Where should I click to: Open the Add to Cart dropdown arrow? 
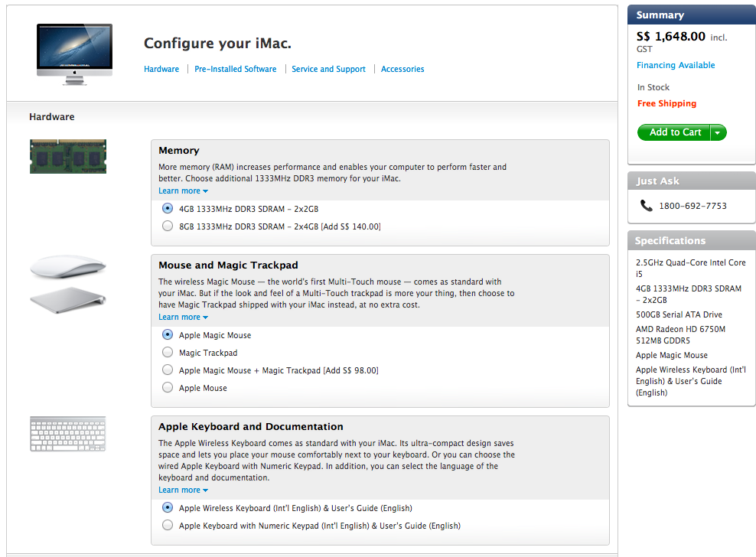[x=718, y=132]
